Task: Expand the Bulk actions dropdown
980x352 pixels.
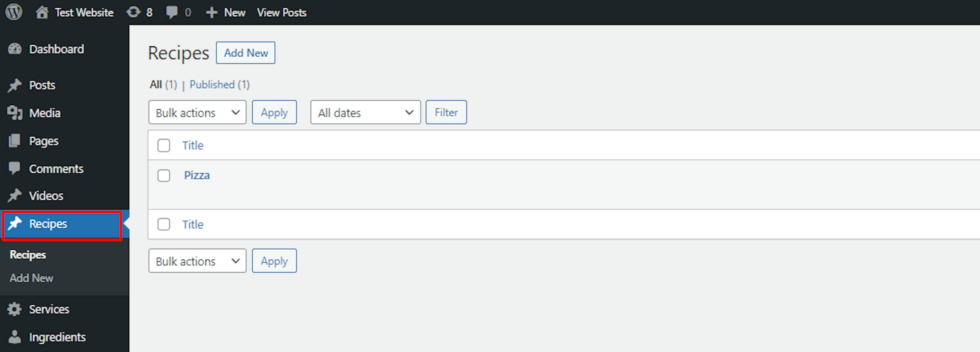Action: pos(196,113)
